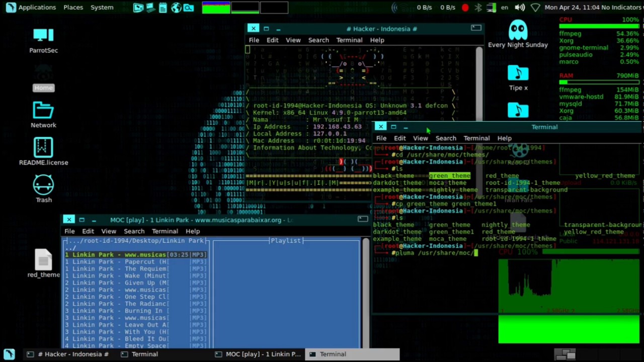Open Search menu in front Terminal window
Viewport: 644px width, 362px height.
(x=446, y=138)
